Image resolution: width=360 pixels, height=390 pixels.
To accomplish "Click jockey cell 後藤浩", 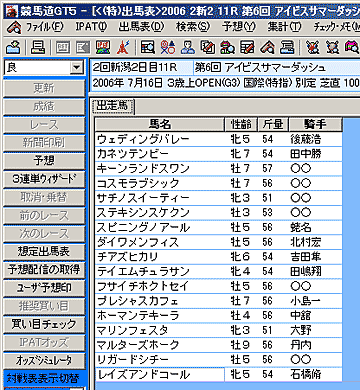I will [x=315, y=139].
